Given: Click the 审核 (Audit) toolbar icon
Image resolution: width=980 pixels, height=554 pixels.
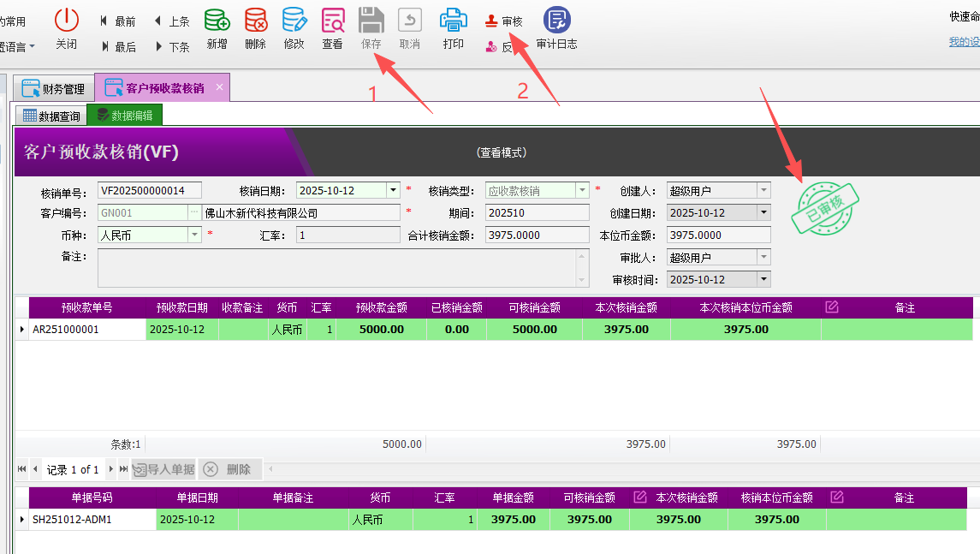Looking at the screenshot, I should click(x=505, y=19).
